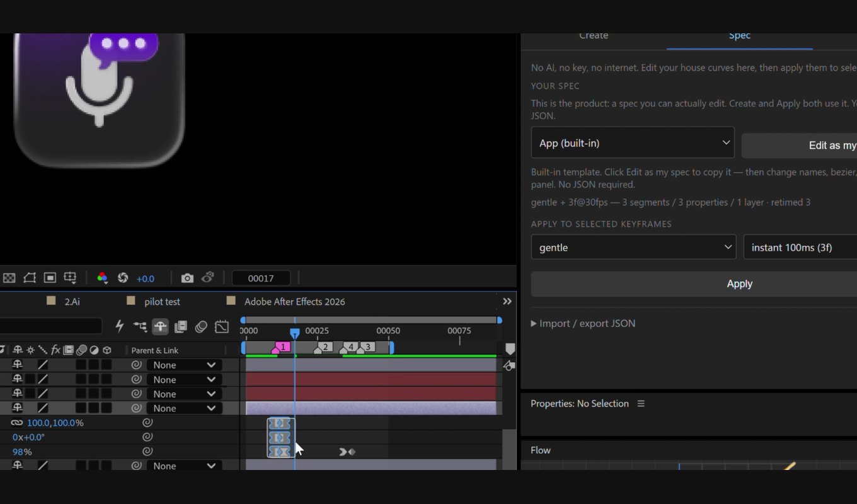Click the 100.0,100.0% scale value
The height and width of the screenshot is (504, 857).
click(55, 423)
